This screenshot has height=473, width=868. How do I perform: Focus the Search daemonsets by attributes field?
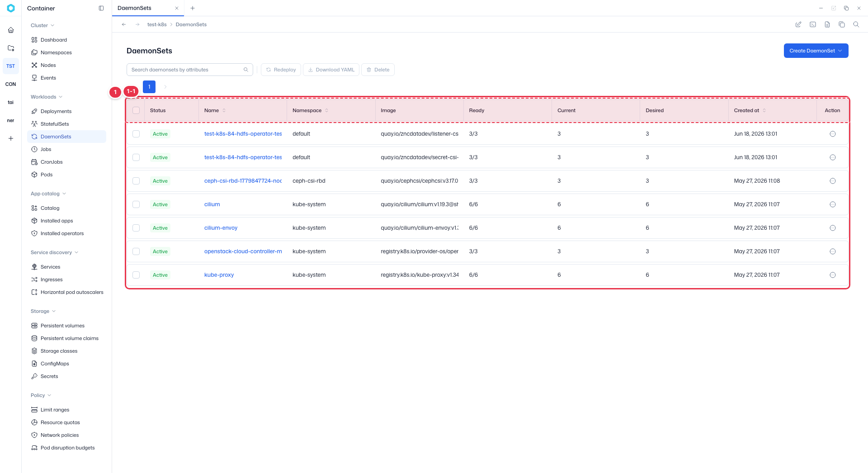click(x=190, y=70)
